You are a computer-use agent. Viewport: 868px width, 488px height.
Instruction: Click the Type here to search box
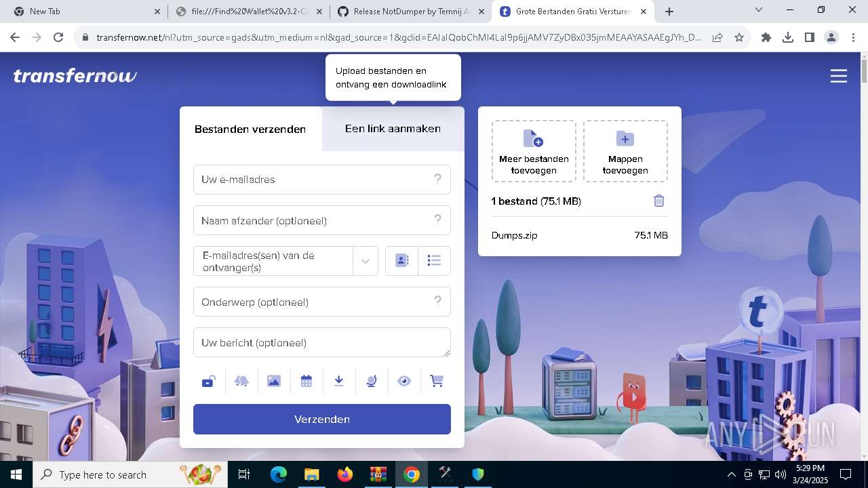(x=130, y=474)
